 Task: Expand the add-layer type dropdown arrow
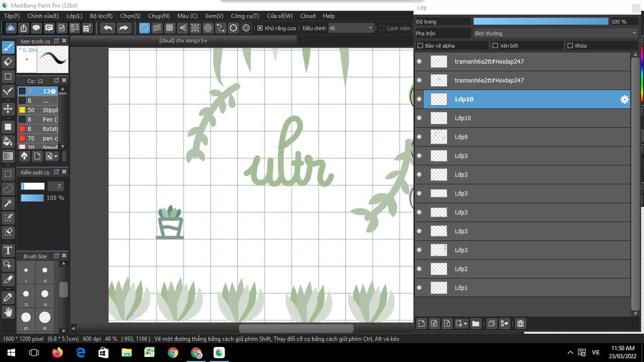click(x=465, y=324)
